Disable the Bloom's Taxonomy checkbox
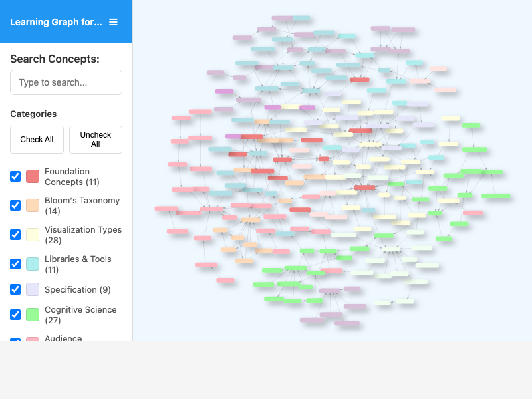Screen dimensions: 532x399 15,205
